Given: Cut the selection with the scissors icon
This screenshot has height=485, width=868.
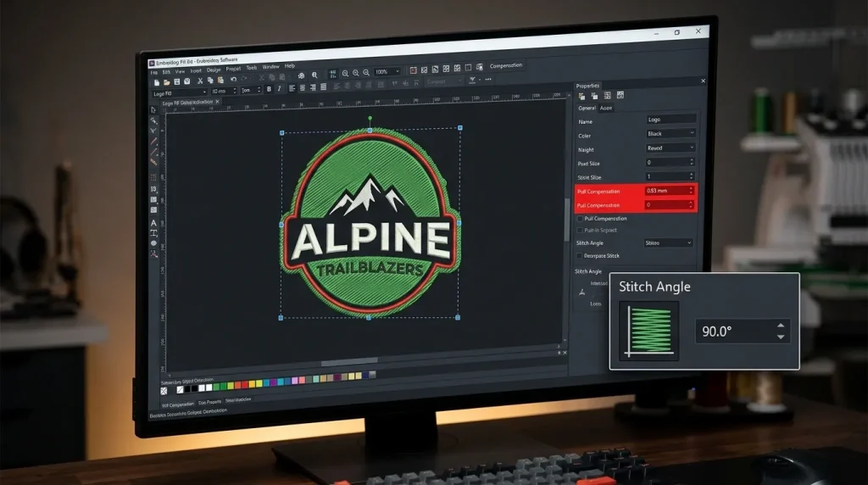Looking at the screenshot, I should click(x=200, y=81).
